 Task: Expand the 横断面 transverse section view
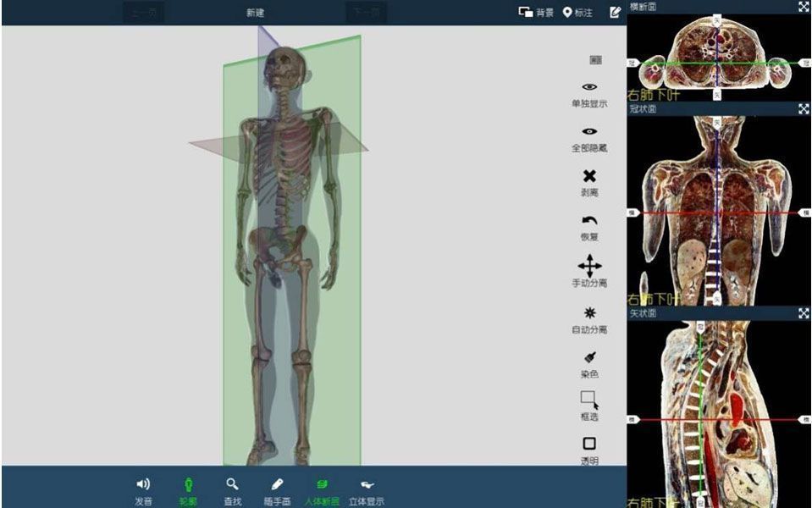803,7
